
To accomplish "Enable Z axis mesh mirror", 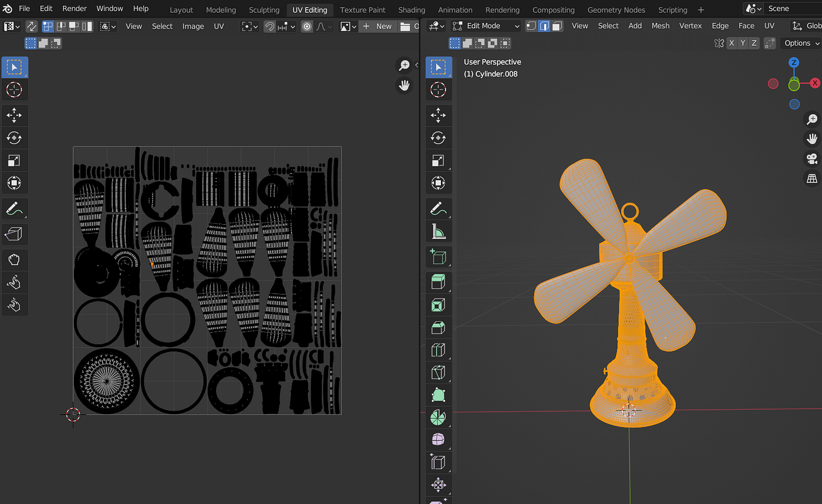I will (754, 43).
